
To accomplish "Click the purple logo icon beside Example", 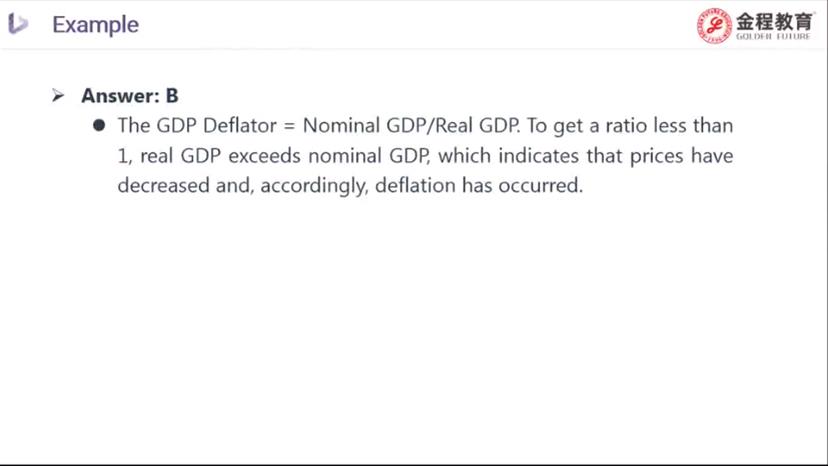I will 18,24.
